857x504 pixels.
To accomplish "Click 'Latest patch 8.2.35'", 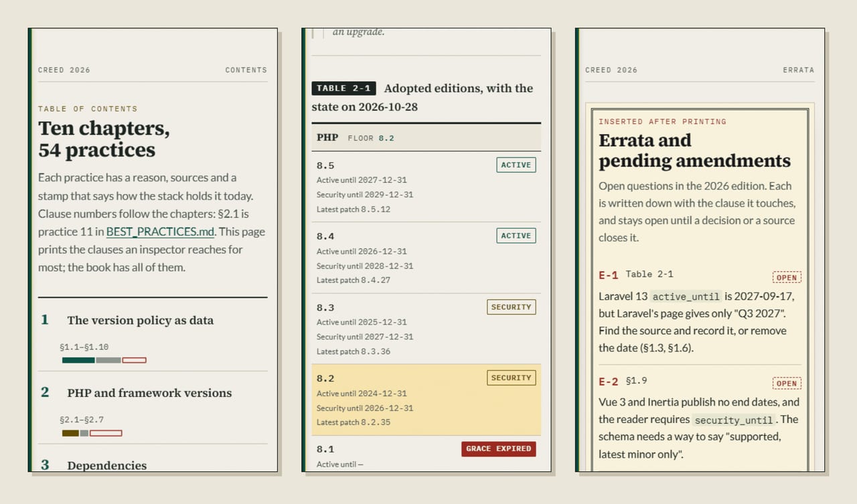I will [354, 422].
